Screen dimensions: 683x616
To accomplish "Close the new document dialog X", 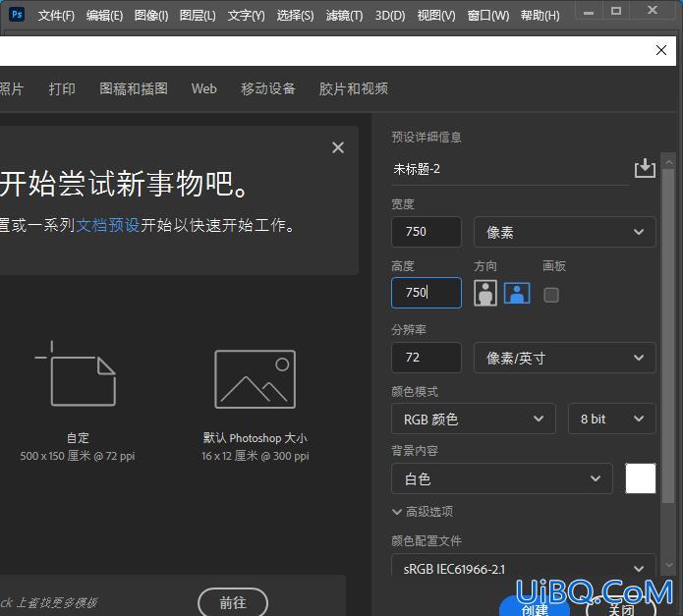I will click(x=660, y=50).
